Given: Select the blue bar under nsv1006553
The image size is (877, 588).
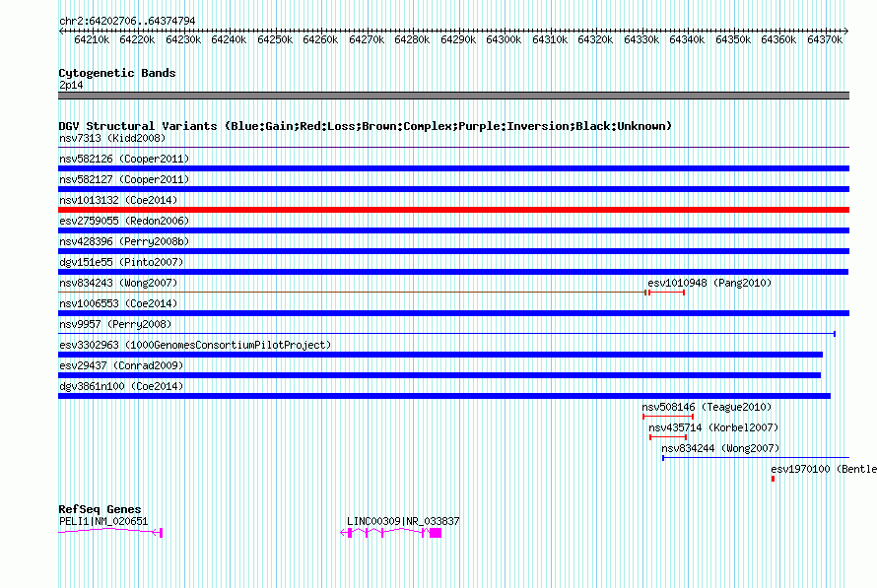Looking at the screenshot, I should point(453,313).
